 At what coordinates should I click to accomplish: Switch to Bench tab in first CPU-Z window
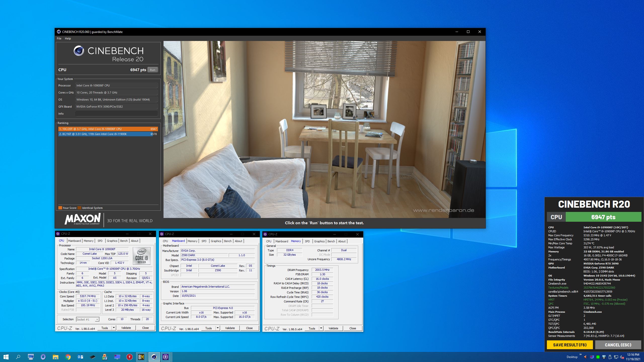124,241
